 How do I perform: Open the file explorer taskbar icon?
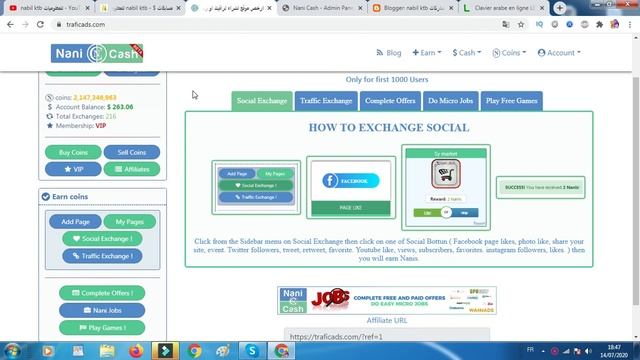(107, 351)
